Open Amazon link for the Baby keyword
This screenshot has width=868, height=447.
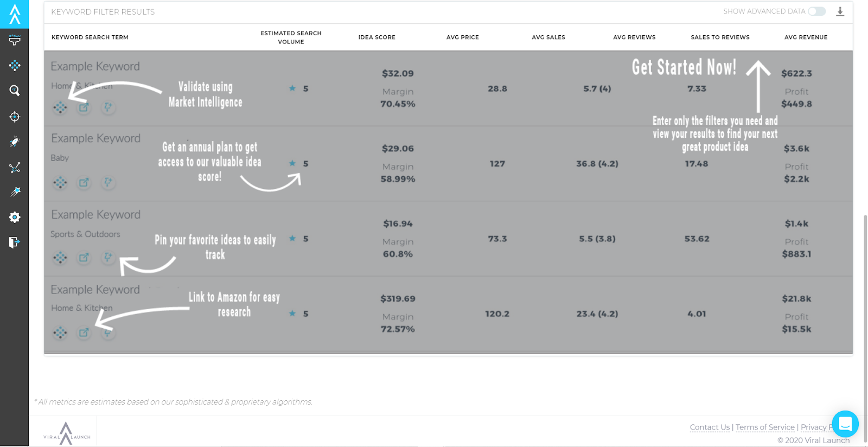(x=84, y=182)
